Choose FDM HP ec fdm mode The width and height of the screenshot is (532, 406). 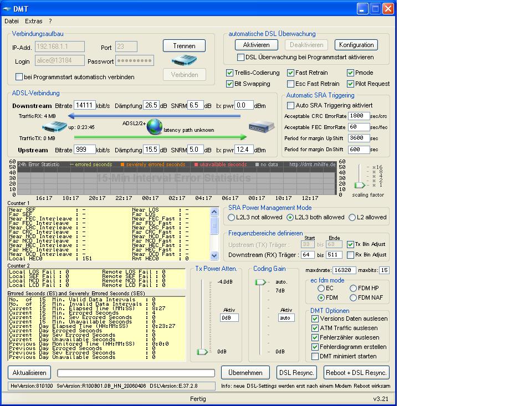pyautogui.click(x=354, y=288)
